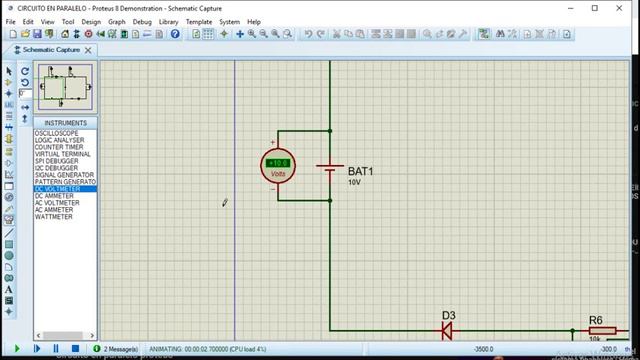Open the View menu
Image resolution: width=640 pixels, height=360 pixels.
47,22
